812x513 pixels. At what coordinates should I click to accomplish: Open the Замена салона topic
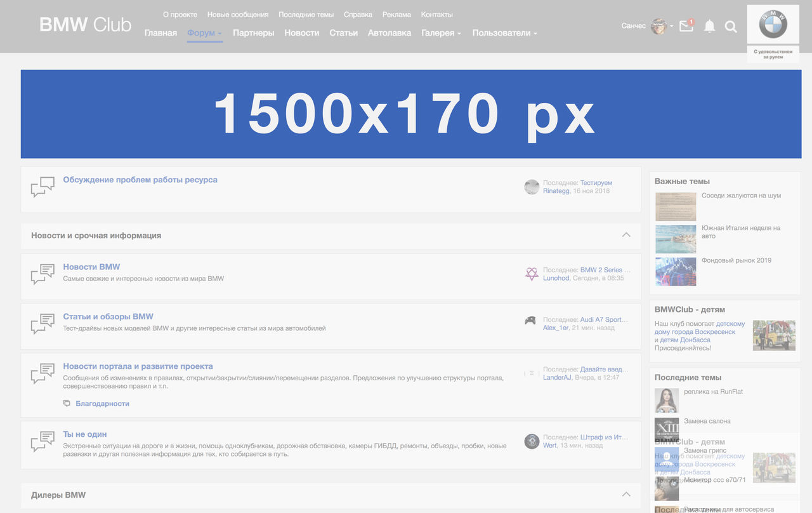tap(707, 421)
